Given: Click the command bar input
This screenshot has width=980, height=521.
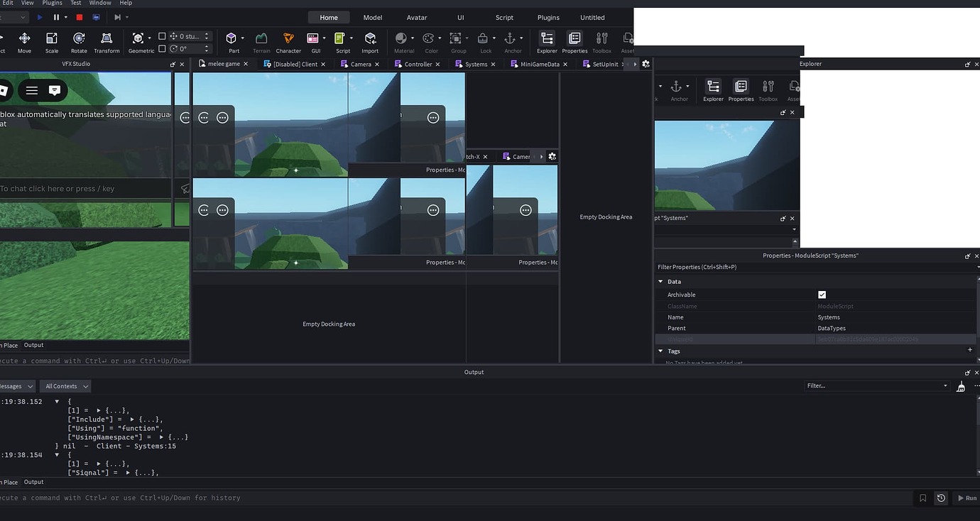Looking at the screenshot, I should 454,498.
